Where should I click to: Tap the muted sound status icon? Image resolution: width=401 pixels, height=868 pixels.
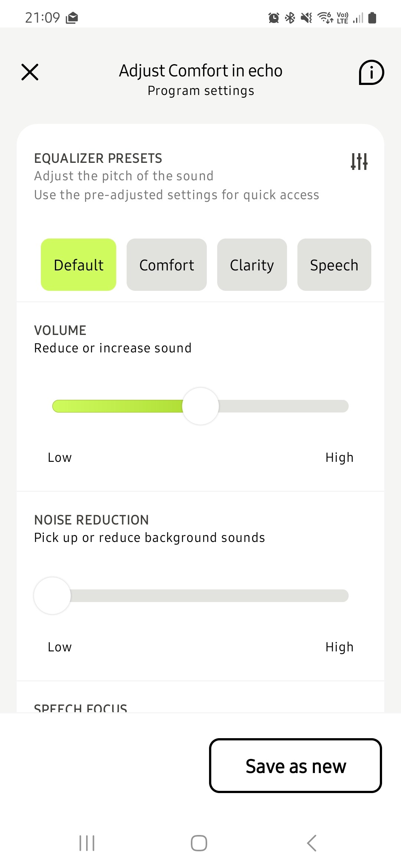click(307, 17)
